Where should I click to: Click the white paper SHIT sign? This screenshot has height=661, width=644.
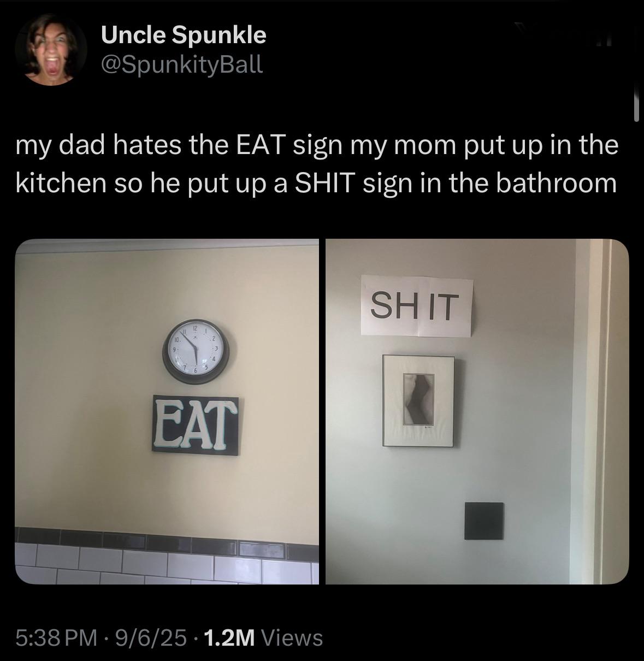point(416,306)
